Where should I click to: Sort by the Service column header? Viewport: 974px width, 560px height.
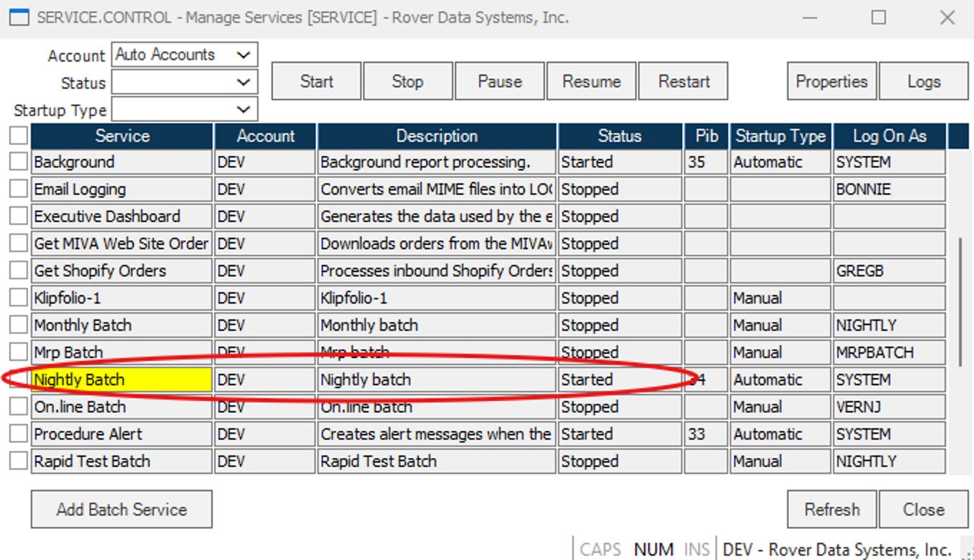point(122,136)
